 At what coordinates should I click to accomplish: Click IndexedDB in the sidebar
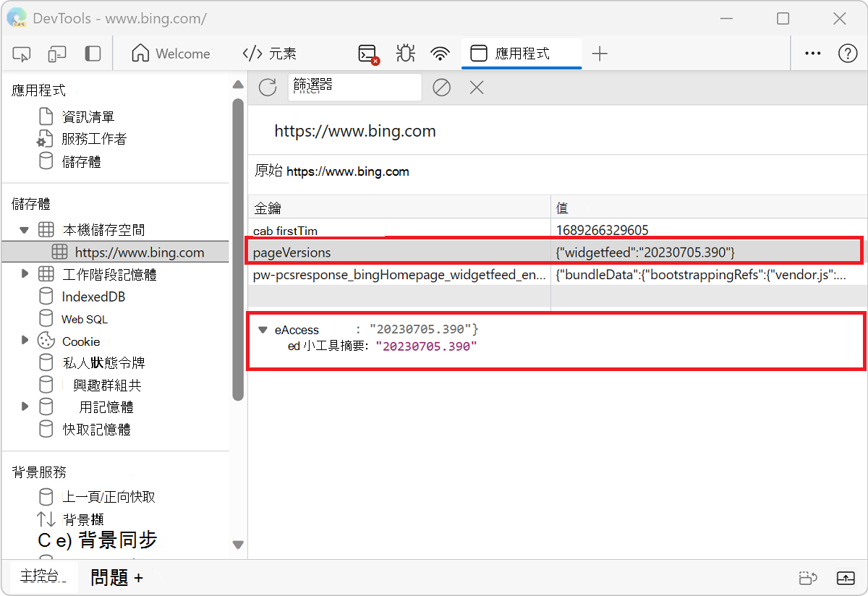click(x=93, y=296)
